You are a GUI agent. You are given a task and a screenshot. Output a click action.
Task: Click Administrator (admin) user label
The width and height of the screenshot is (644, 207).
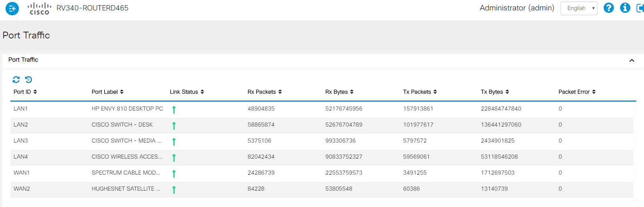[517, 8]
